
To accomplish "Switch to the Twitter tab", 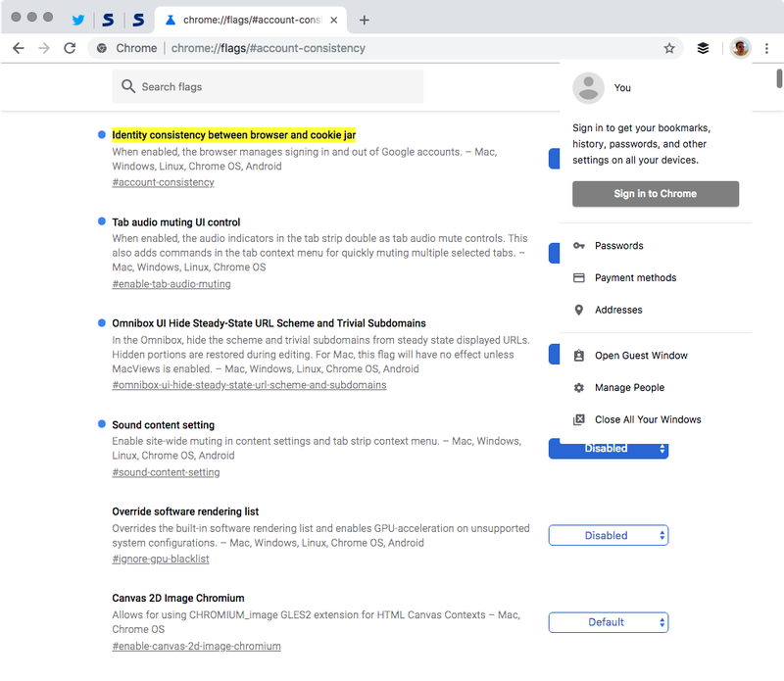I will point(76,19).
